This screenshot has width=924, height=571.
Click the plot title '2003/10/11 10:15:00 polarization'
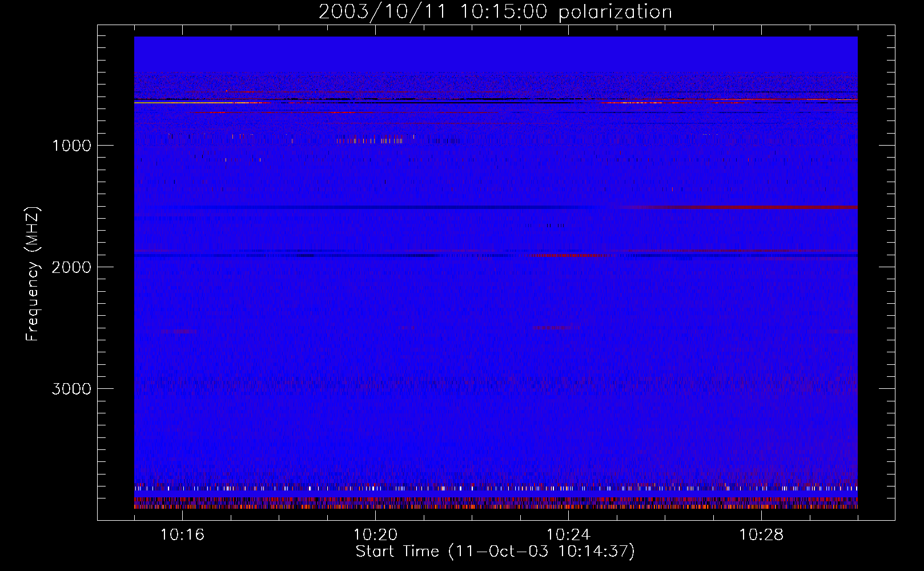point(495,12)
